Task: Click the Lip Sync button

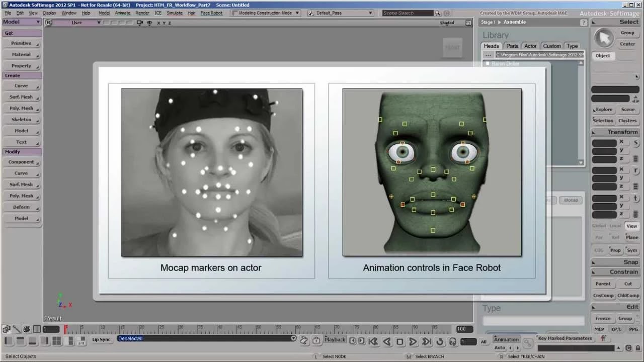Action: [101, 340]
